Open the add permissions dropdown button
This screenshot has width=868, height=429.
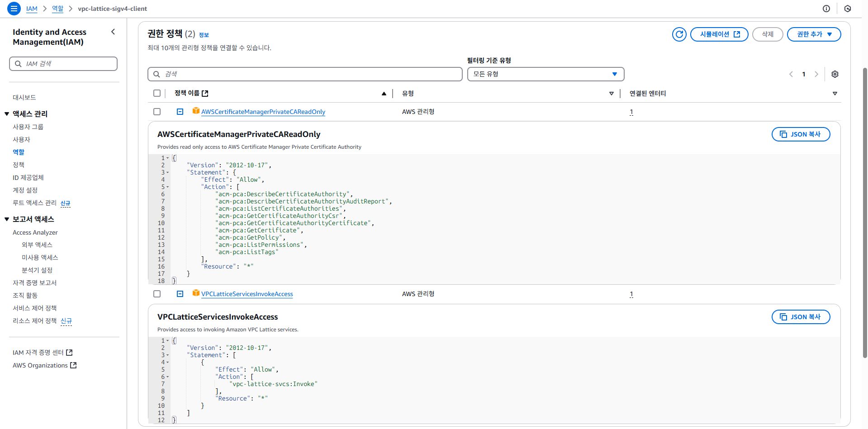pos(814,34)
